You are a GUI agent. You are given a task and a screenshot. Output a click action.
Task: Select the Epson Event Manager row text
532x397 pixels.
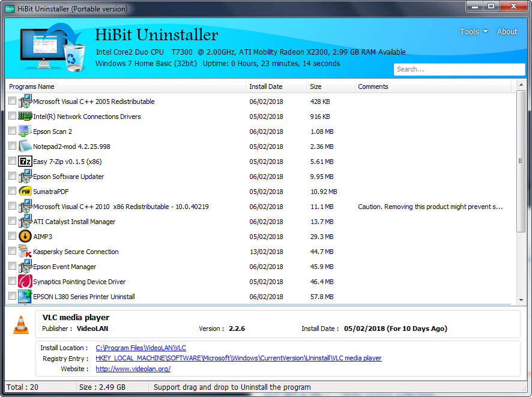(x=64, y=267)
